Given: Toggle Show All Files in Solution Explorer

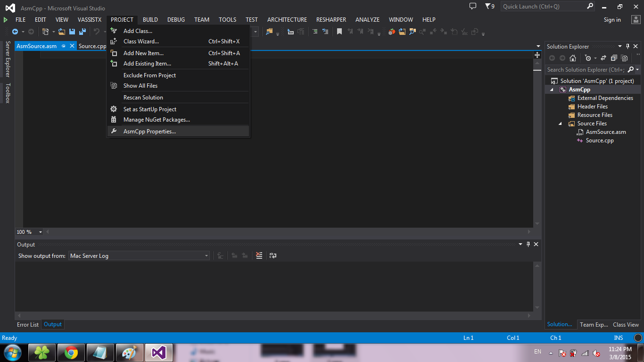Looking at the screenshot, I should click(x=624, y=58).
